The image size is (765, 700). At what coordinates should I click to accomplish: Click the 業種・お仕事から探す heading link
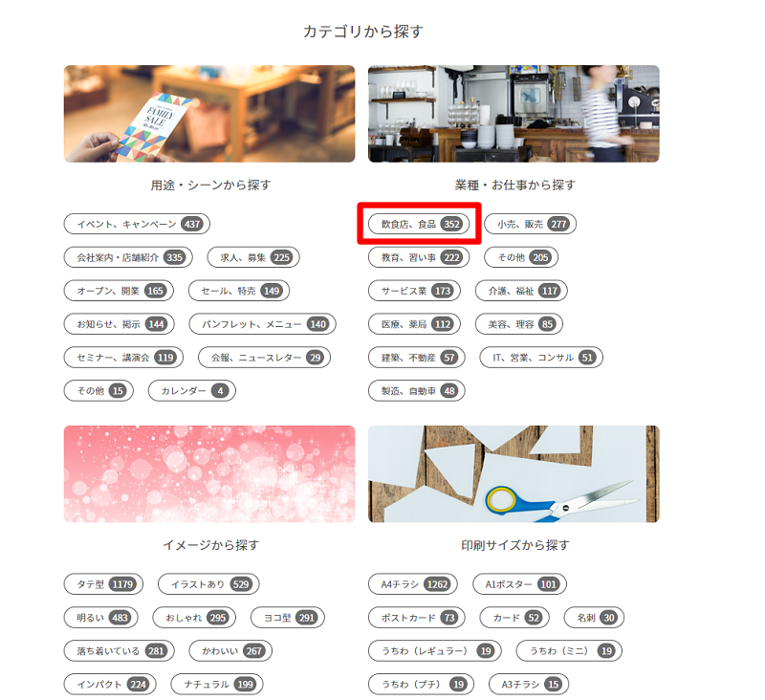pyautogui.click(x=515, y=185)
